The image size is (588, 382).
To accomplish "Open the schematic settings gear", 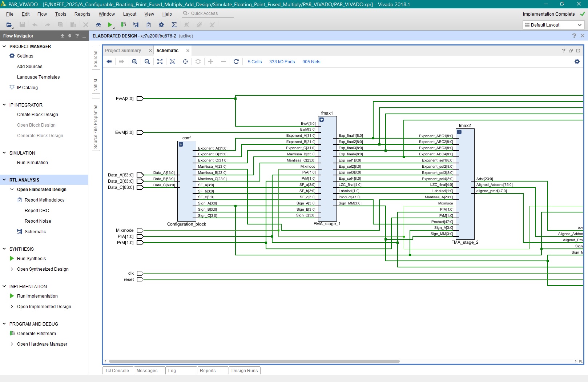I will (x=577, y=61).
